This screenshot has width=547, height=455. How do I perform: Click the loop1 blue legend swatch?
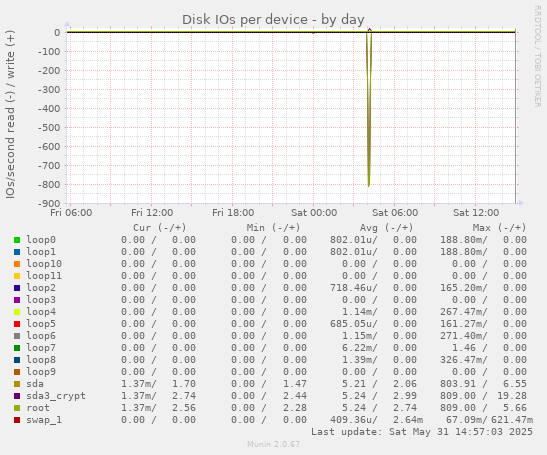coord(17,252)
